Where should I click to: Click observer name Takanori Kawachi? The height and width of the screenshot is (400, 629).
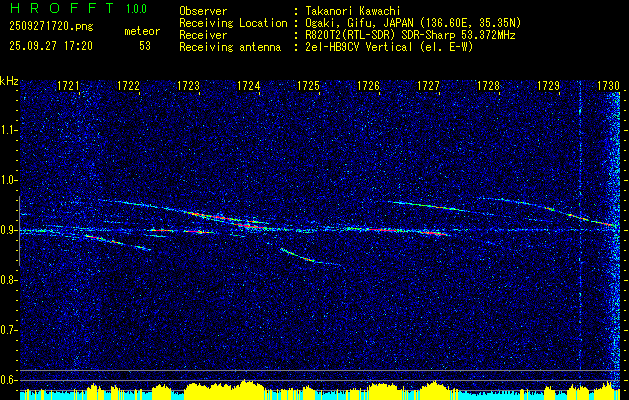pos(353,11)
